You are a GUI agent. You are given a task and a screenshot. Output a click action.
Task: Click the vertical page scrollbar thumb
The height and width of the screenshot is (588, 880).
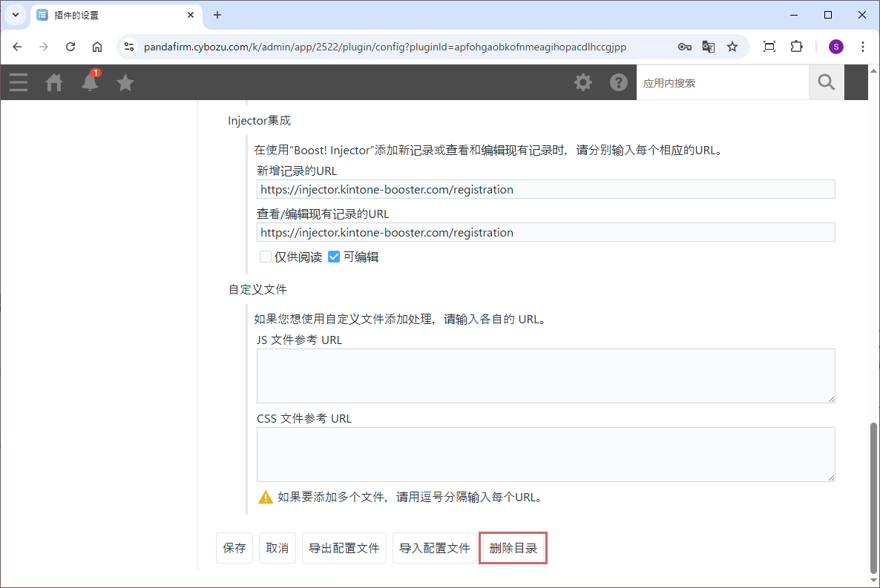(x=873, y=497)
